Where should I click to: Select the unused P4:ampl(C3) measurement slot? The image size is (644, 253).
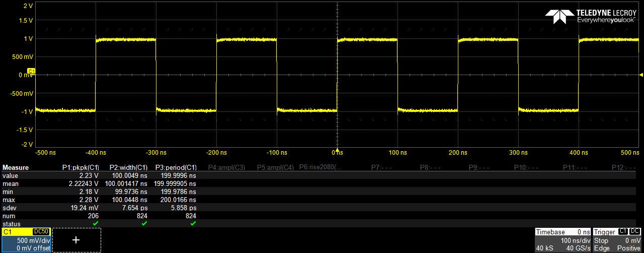(224, 167)
